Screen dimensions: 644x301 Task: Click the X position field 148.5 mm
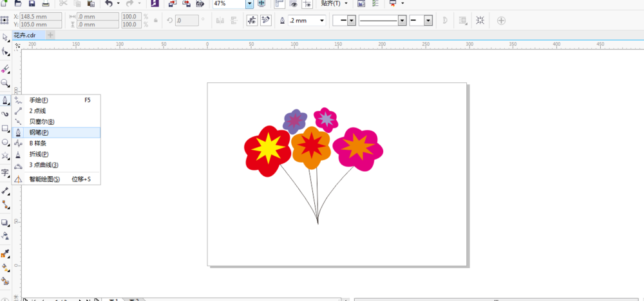pos(40,17)
